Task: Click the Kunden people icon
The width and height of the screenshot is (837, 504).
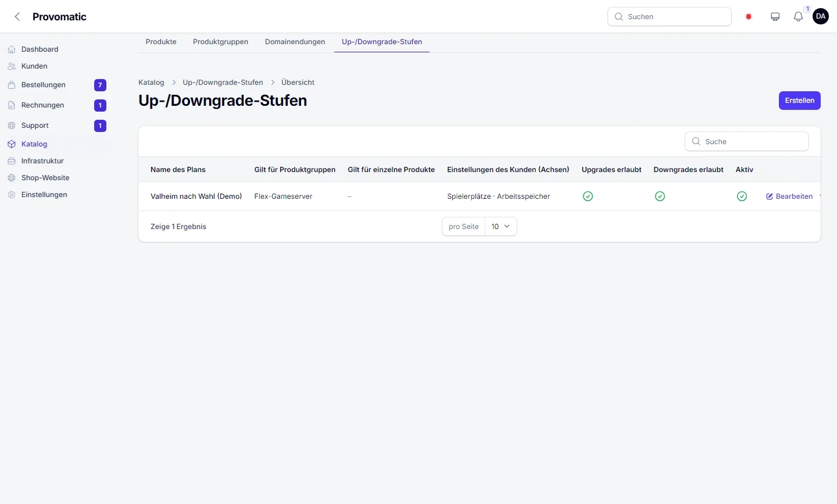Action: (x=12, y=66)
